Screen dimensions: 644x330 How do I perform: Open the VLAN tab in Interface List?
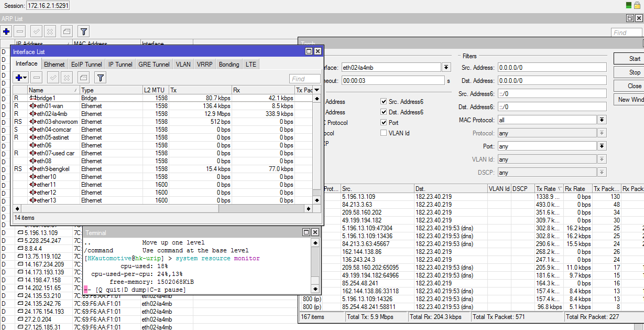tap(183, 65)
